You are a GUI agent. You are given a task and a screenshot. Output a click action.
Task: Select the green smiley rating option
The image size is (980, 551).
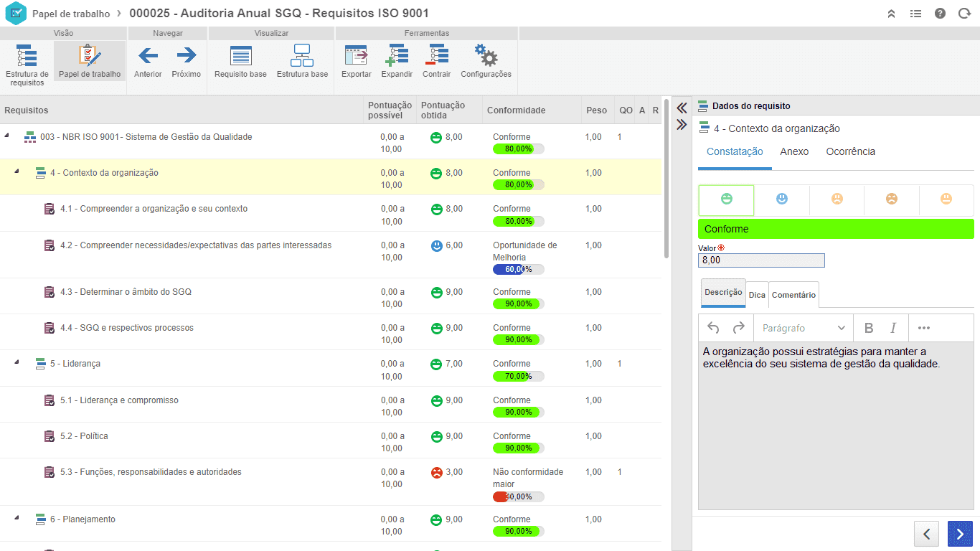point(726,199)
